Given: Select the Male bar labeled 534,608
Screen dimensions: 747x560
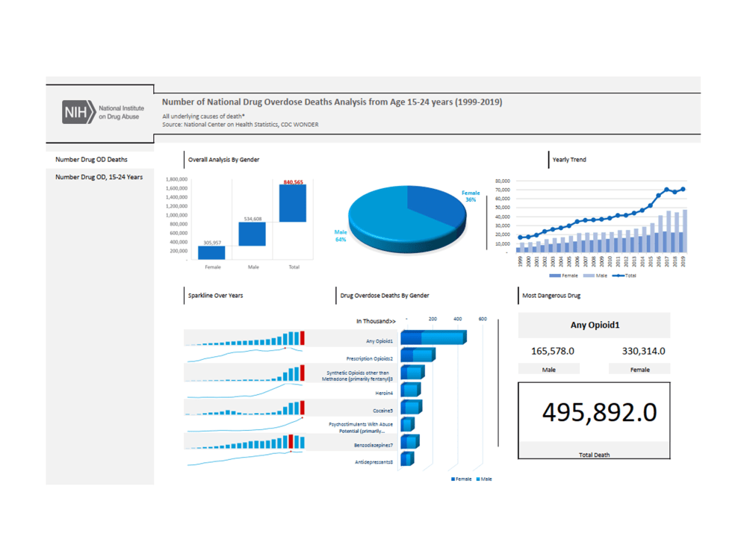Looking at the screenshot, I should (252, 234).
